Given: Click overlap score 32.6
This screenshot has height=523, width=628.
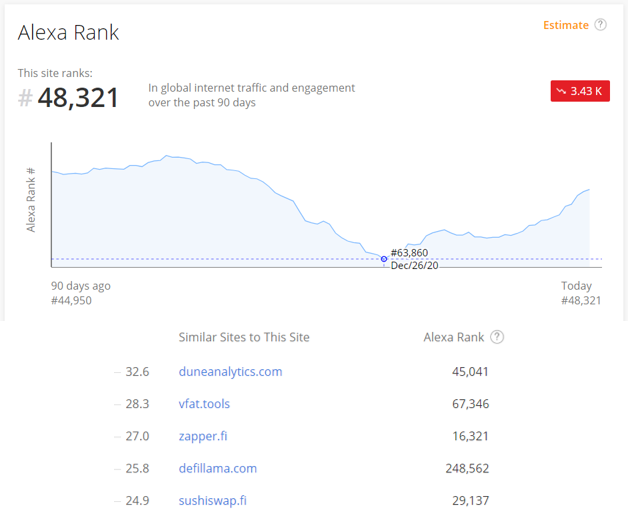Looking at the screenshot, I should 137,372.
